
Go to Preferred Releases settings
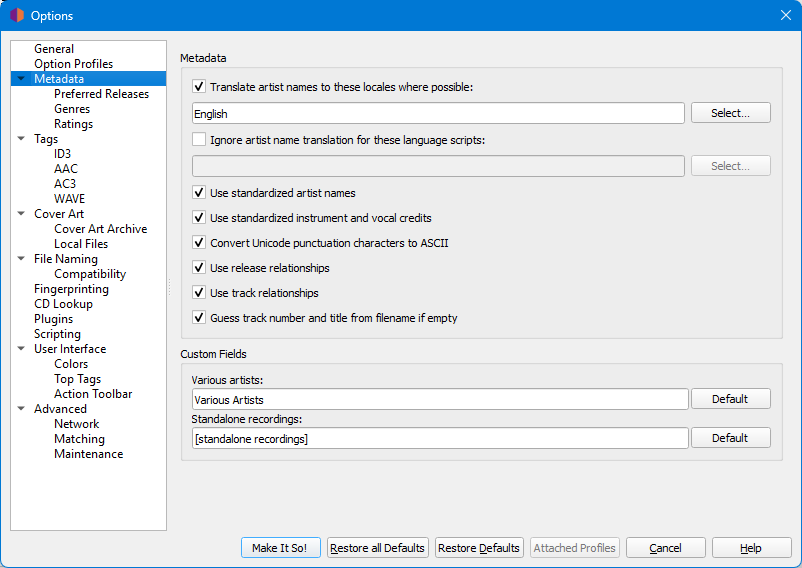(x=101, y=94)
